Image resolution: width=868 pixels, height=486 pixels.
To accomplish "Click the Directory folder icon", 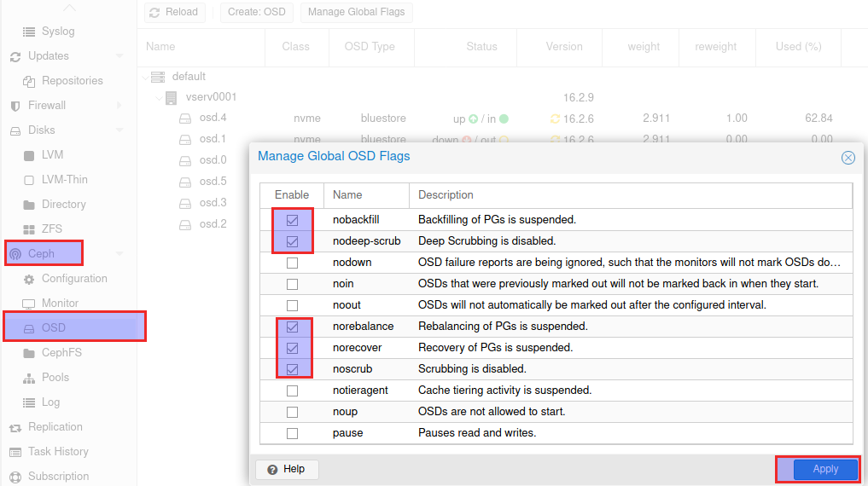I will 29,205.
